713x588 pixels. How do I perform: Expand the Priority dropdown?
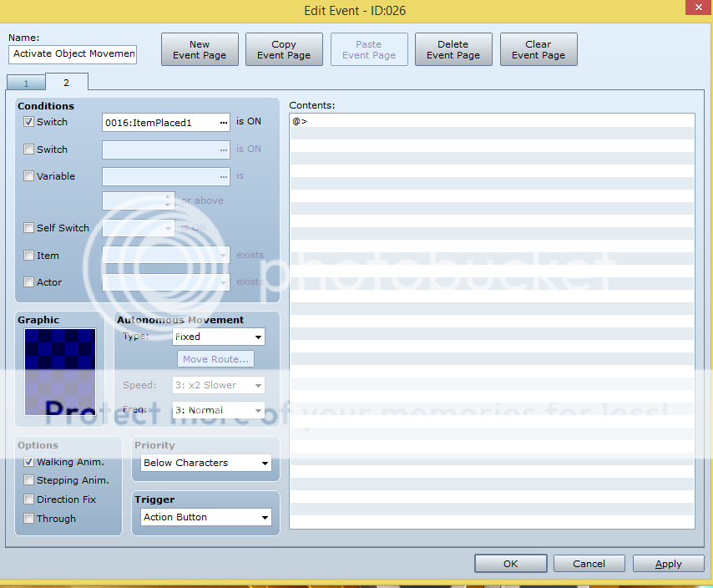coord(206,463)
